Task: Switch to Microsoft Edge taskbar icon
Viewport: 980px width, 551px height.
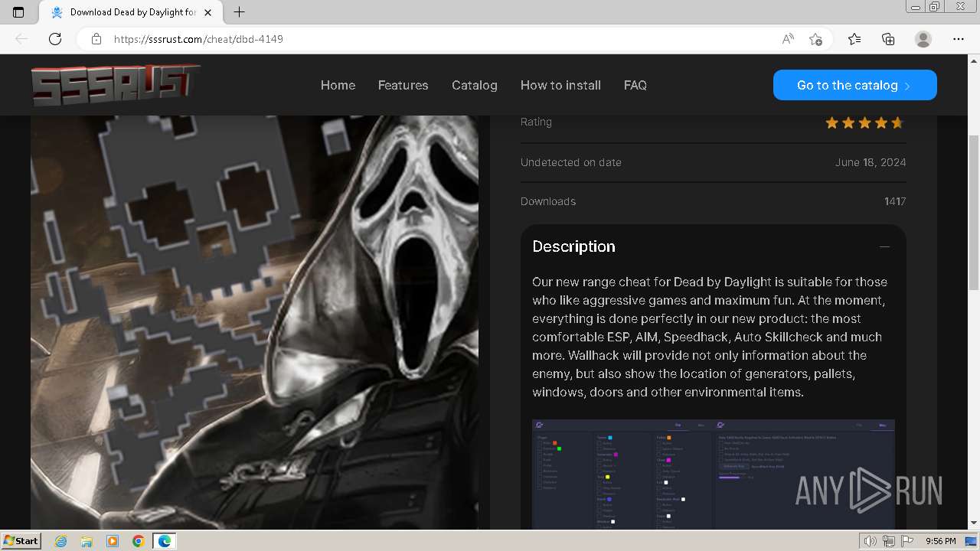Action: click(x=164, y=541)
